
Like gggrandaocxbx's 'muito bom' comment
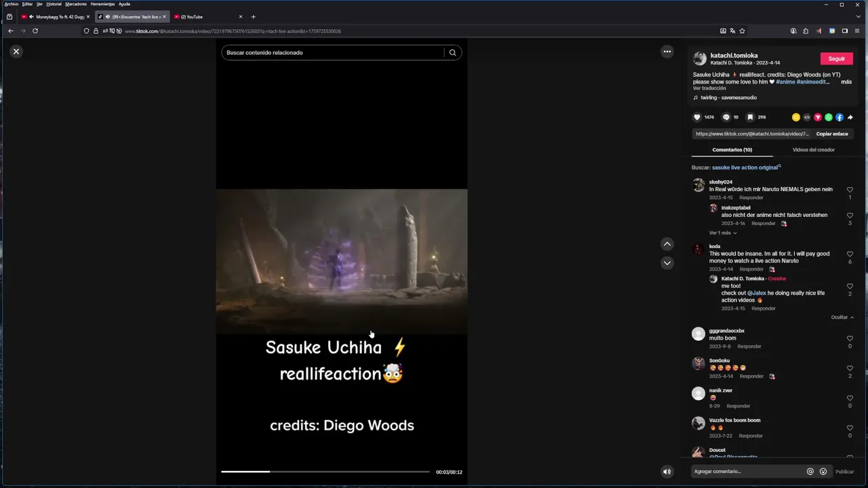point(850,338)
